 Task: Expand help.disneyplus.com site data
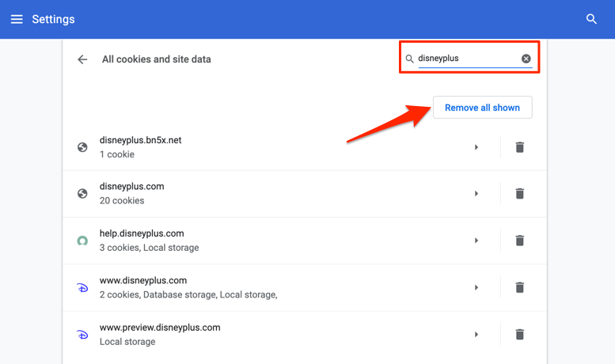[476, 241]
